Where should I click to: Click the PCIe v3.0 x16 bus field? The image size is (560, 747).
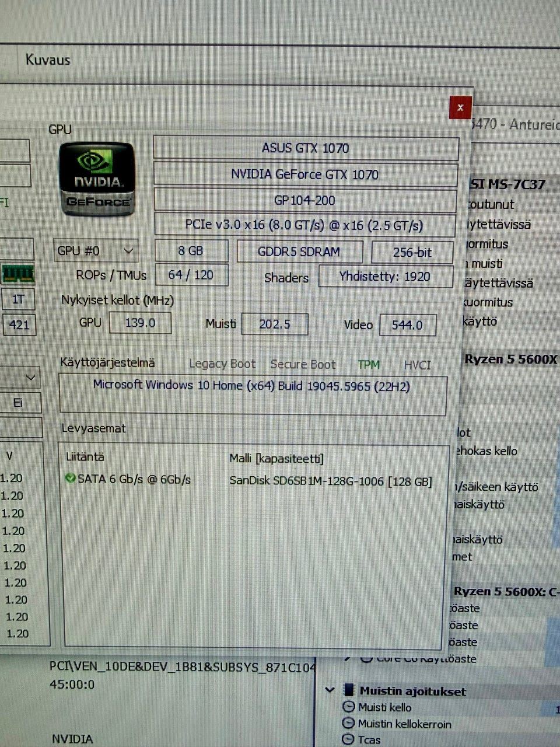304,225
